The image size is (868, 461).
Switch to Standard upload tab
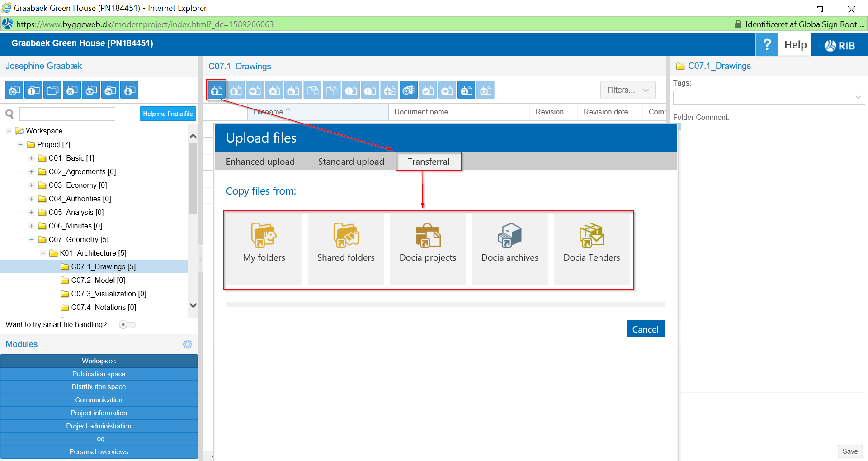(x=351, y=162)
